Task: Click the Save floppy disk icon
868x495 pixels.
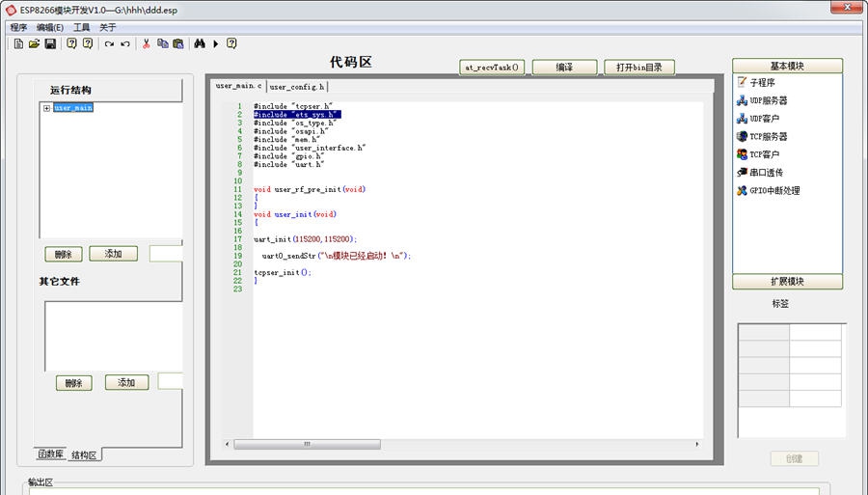Action: coord(50,43)
